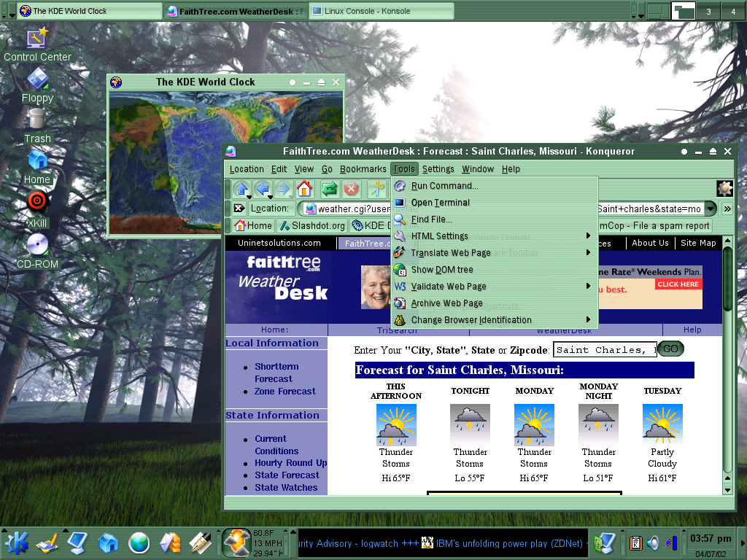Expand the hidden panel arrow beside the clock
Image resolution: width=747 pixels, height=560 pixels.
(742, 543)
